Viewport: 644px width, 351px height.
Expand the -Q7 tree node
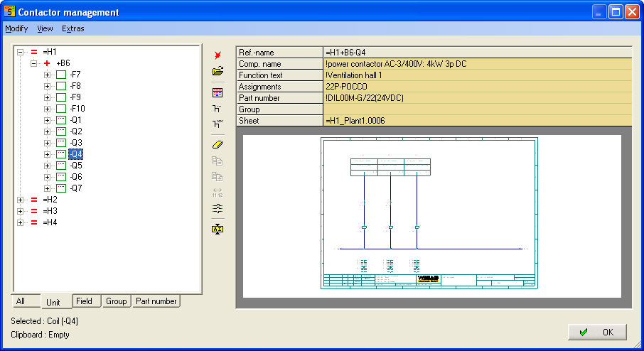point(47,188)
